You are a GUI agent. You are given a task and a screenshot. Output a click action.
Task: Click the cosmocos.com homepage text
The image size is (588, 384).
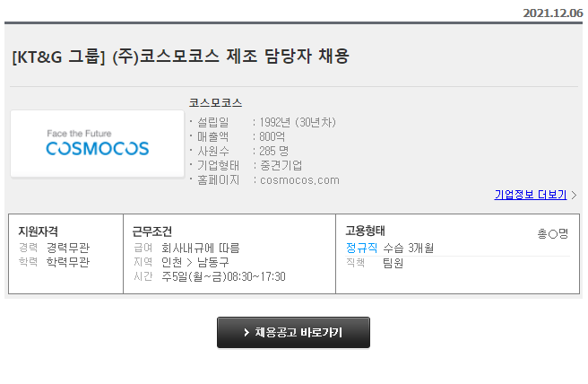point(299,180)
